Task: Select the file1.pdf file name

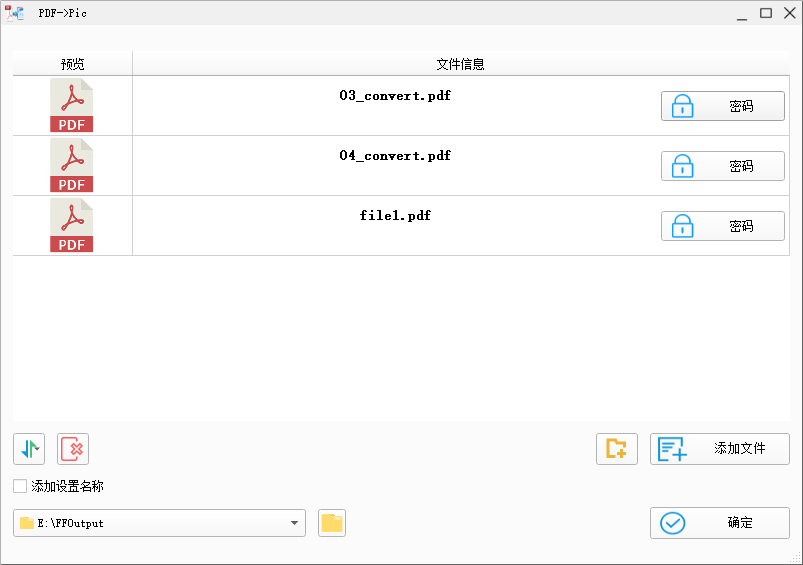Action: [x=395, y=216]
